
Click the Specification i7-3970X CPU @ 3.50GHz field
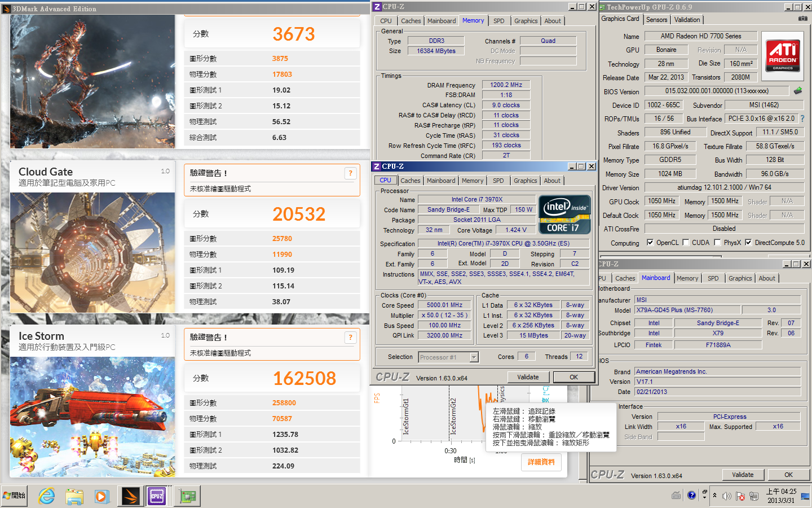point(503,243)
